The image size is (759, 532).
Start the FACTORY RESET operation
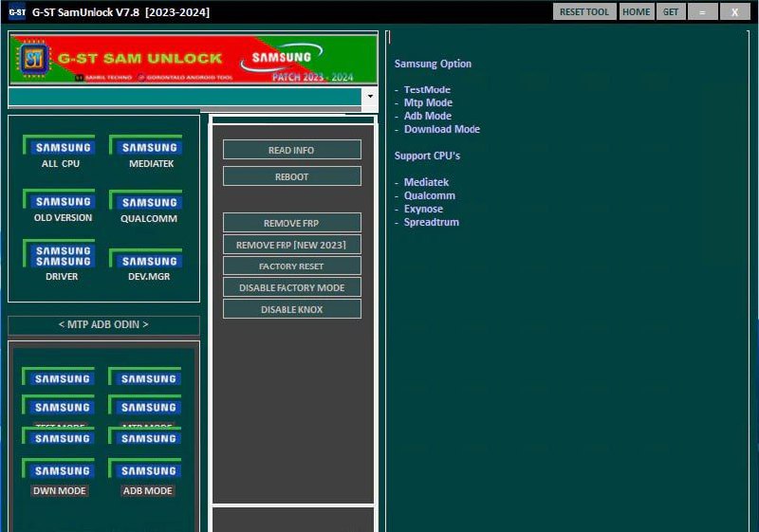(292, 266)
